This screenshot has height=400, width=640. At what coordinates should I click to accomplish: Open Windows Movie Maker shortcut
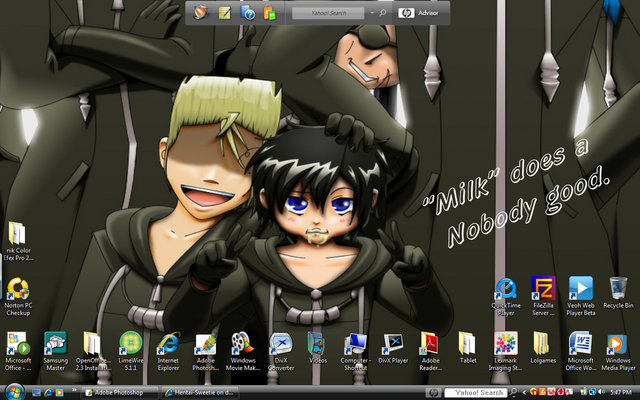(x=243, y=351)
